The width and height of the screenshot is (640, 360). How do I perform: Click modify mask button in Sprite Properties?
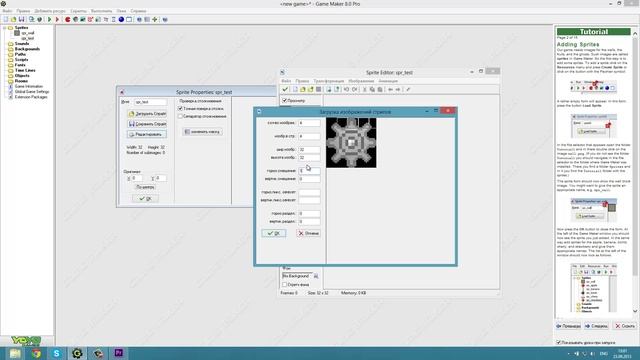202,132
